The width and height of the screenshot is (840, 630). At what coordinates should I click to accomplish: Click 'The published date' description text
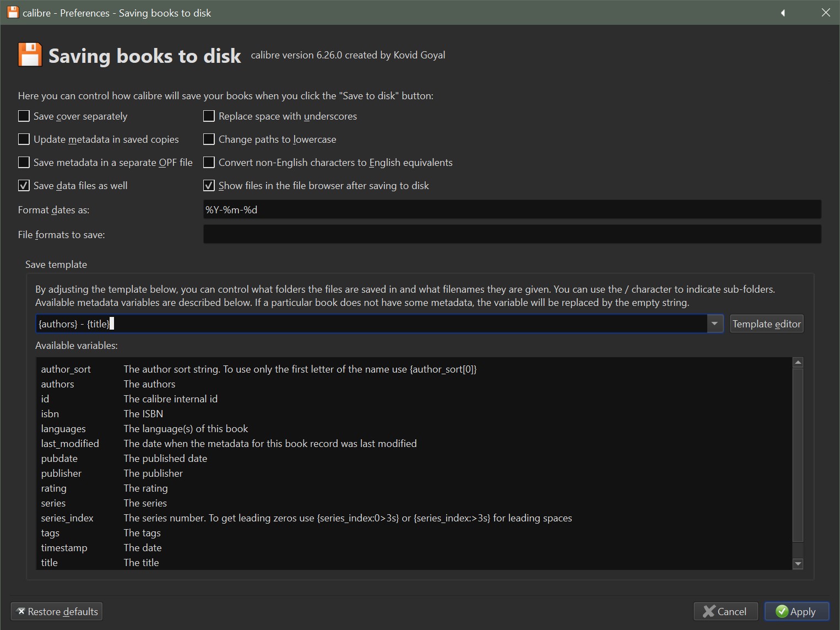(166, 459)
